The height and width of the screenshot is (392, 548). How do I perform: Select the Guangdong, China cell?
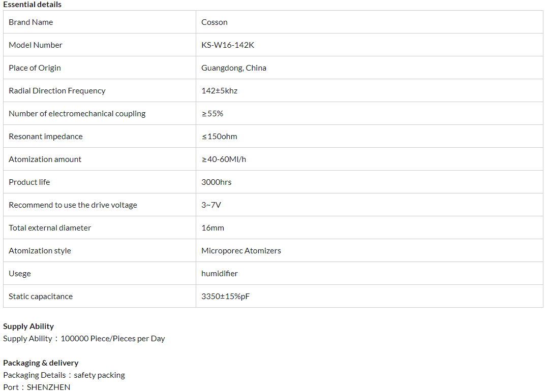tap(234, 68)
